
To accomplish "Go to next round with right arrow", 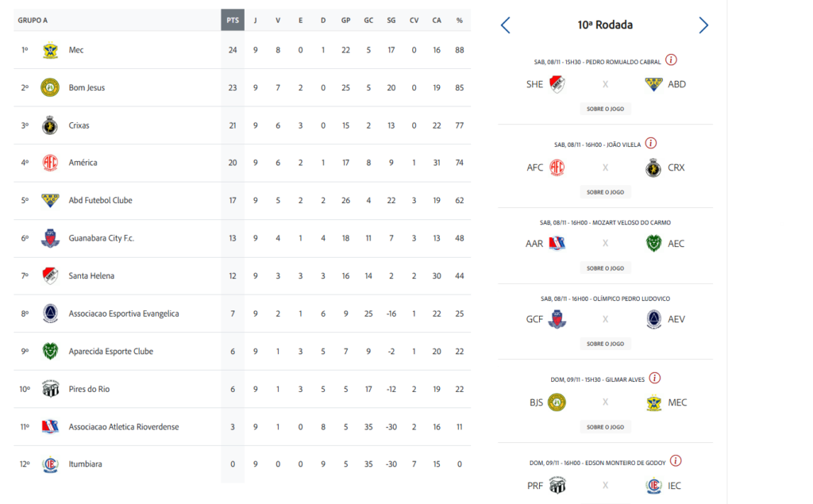I will click(x=703, y=25).
